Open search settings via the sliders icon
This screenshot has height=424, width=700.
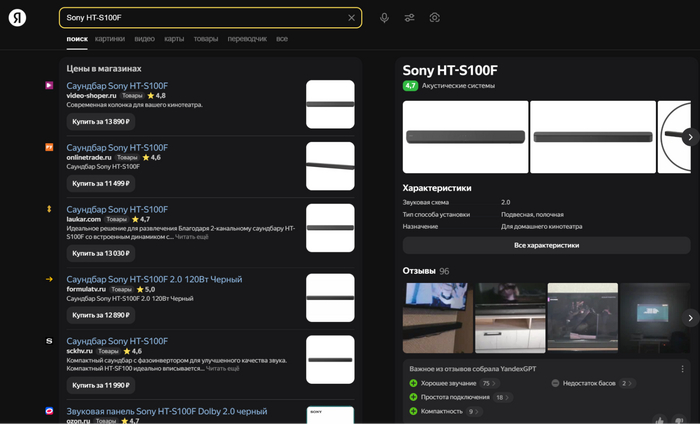[x=409, y=18]
